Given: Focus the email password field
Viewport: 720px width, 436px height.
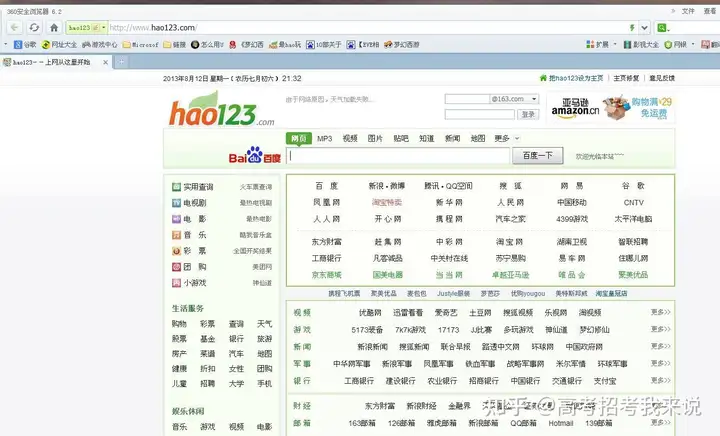Looking at the screenshot, I should pyautogui.click(x=479, y=114).
